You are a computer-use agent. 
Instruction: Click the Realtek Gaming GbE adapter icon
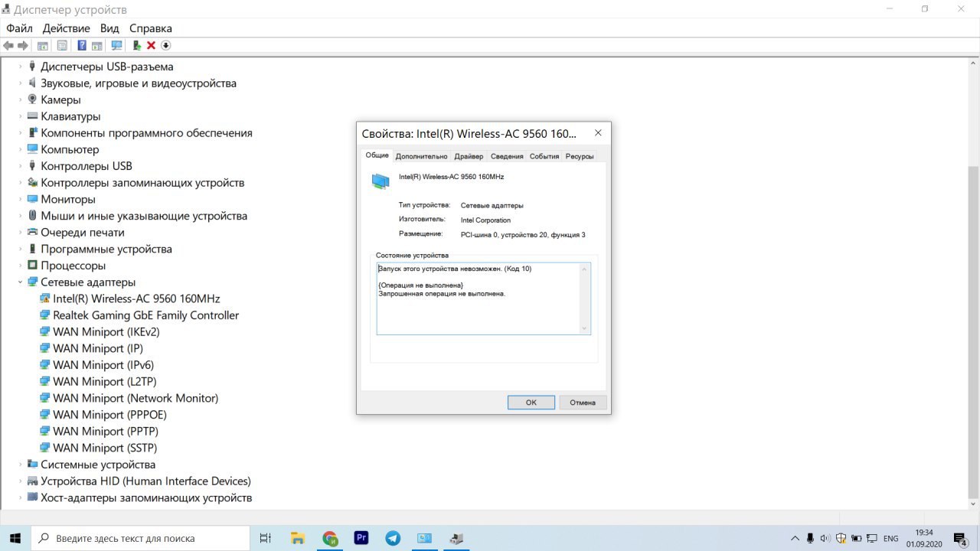pos(44,315)
